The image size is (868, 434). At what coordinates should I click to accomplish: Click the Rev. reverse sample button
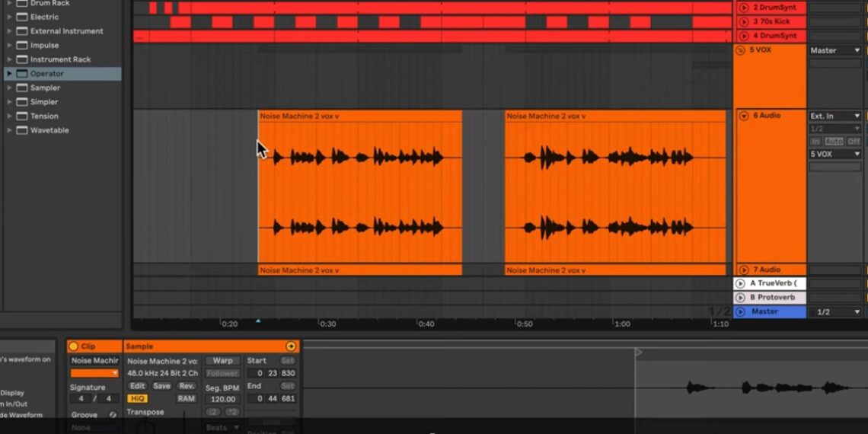[186, 386]
